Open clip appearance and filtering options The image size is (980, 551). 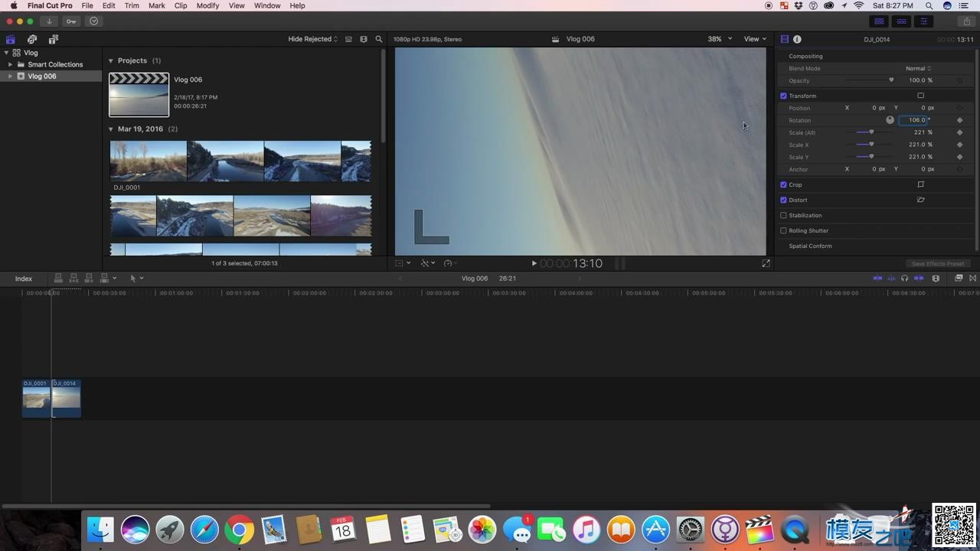[364, 39]
